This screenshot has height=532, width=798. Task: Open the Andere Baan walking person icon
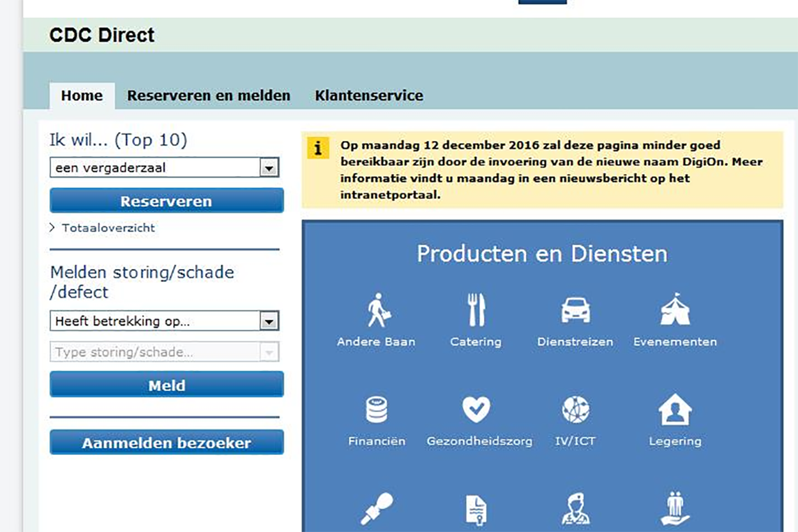click(x=377, y=311)
